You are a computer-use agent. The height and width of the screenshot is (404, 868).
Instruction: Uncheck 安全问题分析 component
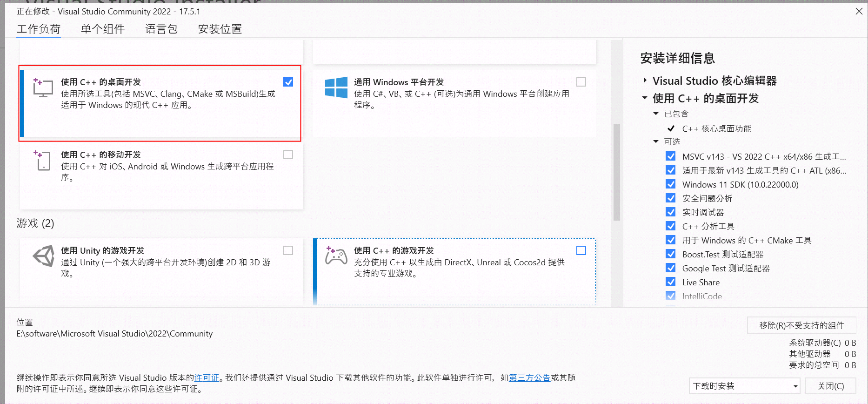click(x=671, y=198)
